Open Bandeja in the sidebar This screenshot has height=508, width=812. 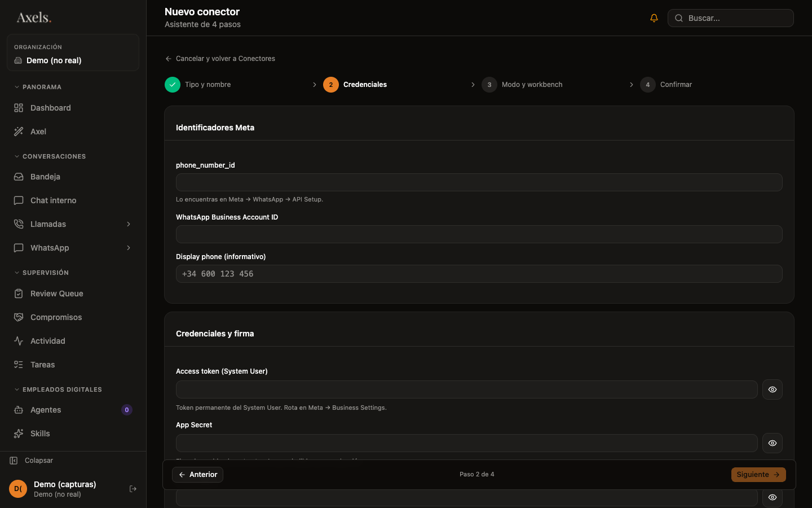click(73, 177)
